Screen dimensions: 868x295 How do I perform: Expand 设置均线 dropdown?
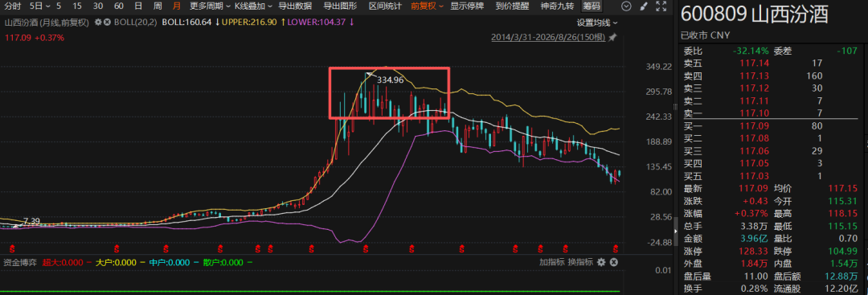[x=596, y=23]
